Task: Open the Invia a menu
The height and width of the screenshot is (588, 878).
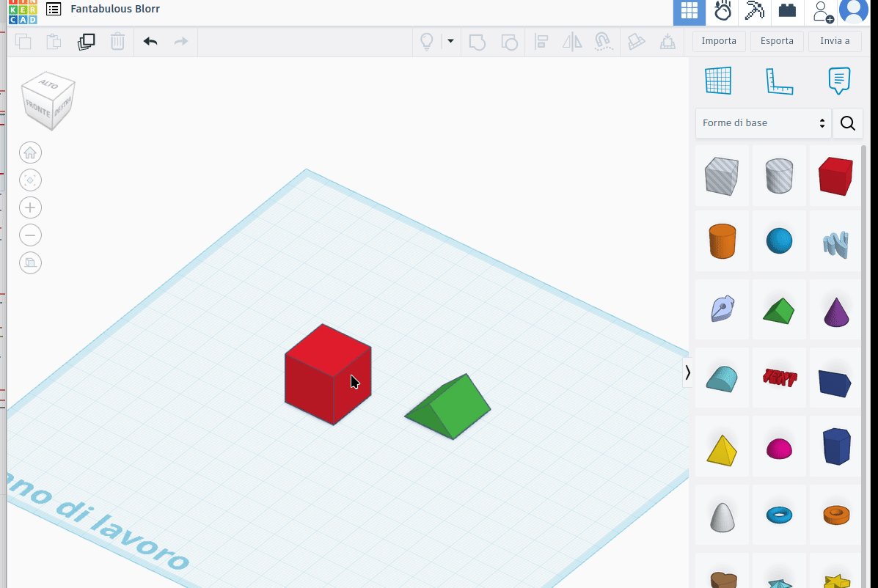Action: [x=835, y=41]
